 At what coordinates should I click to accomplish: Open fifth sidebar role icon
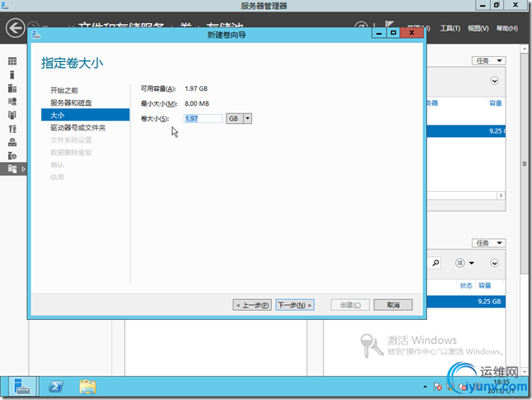click(x=12, y=115)
